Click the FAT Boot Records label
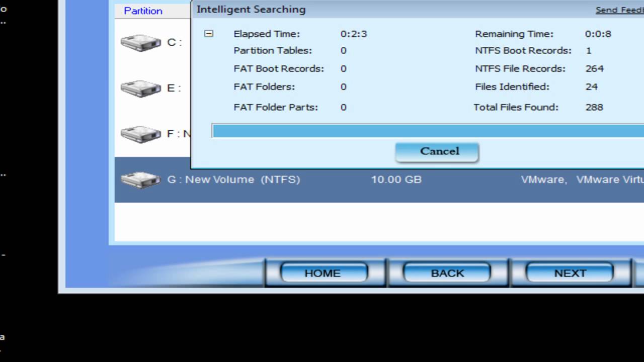This screenshot has height=362, width=644. click(279, 69)
